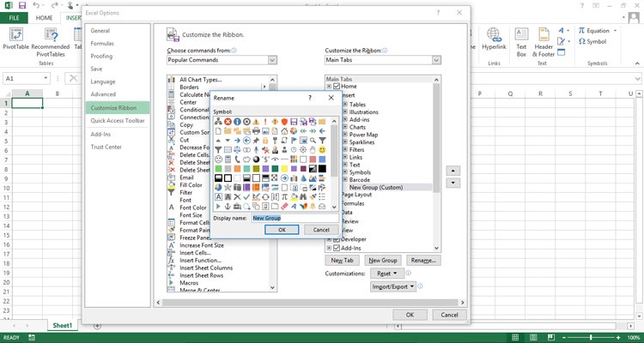
Task: Open the Advanced options category
Action: point(103,94)
